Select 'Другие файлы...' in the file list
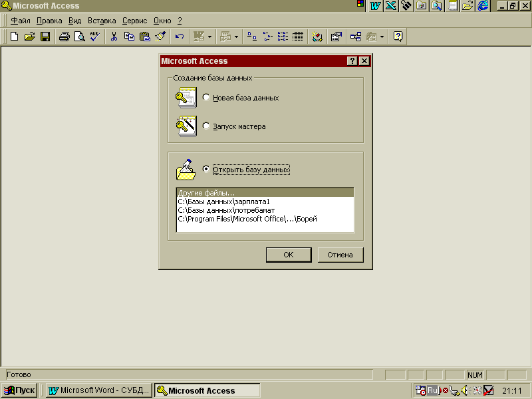 (x=265, y=193)
